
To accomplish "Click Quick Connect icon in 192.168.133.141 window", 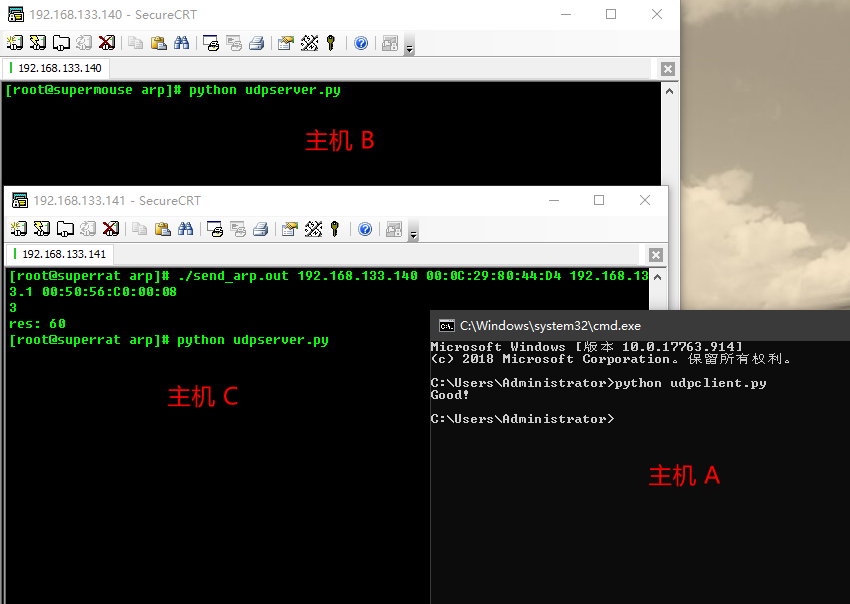I will 42,229.
